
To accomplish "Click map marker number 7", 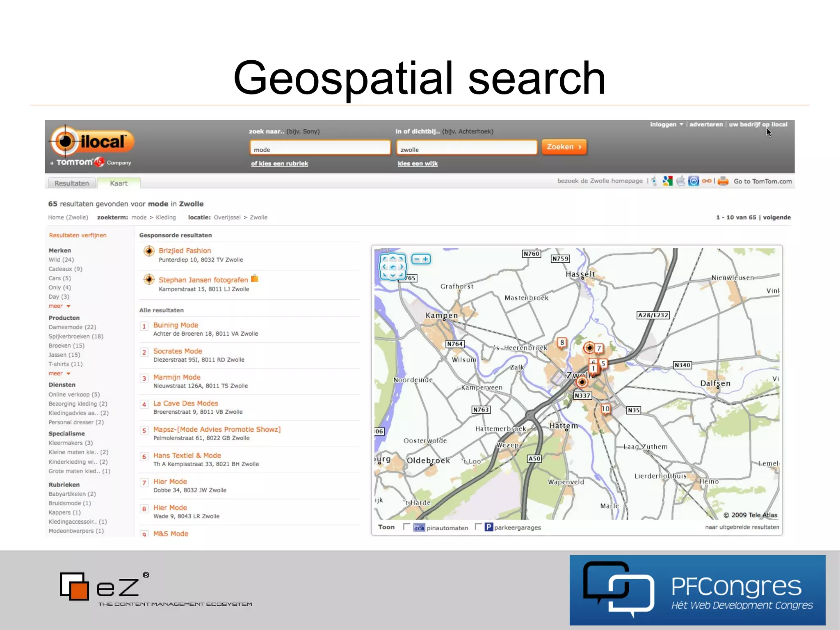I will (599, 348).
